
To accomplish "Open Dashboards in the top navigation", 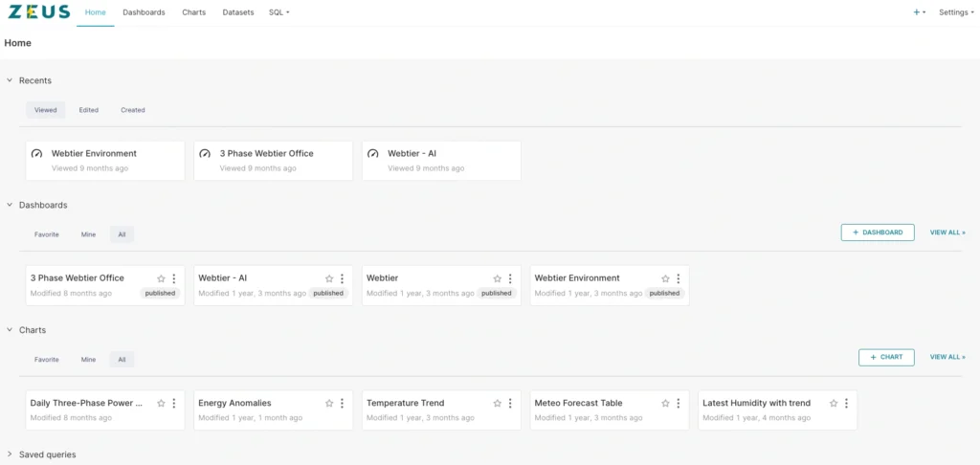I will [x=144, y=12].
